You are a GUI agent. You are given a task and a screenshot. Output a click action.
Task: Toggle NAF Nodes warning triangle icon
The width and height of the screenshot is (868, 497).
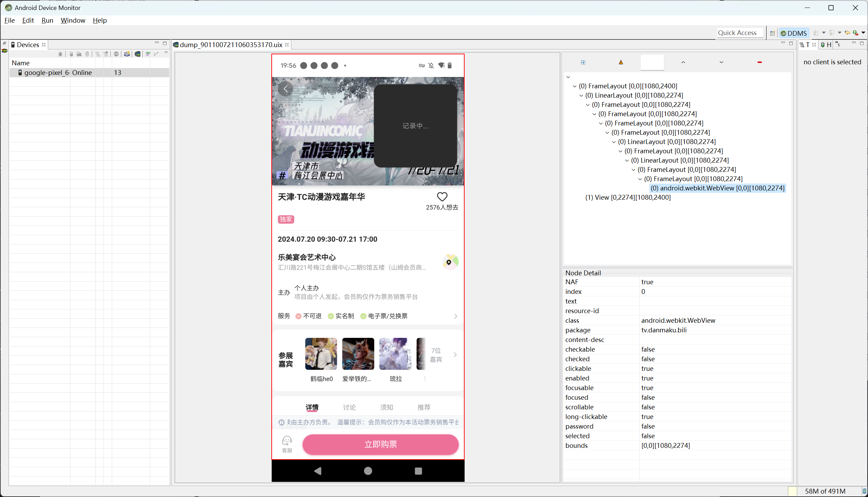tap(621, 62)
